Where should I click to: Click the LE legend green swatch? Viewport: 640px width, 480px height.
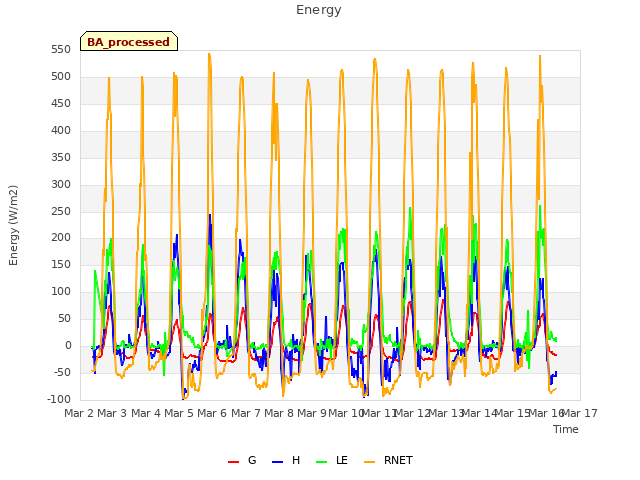click(322, 462)
